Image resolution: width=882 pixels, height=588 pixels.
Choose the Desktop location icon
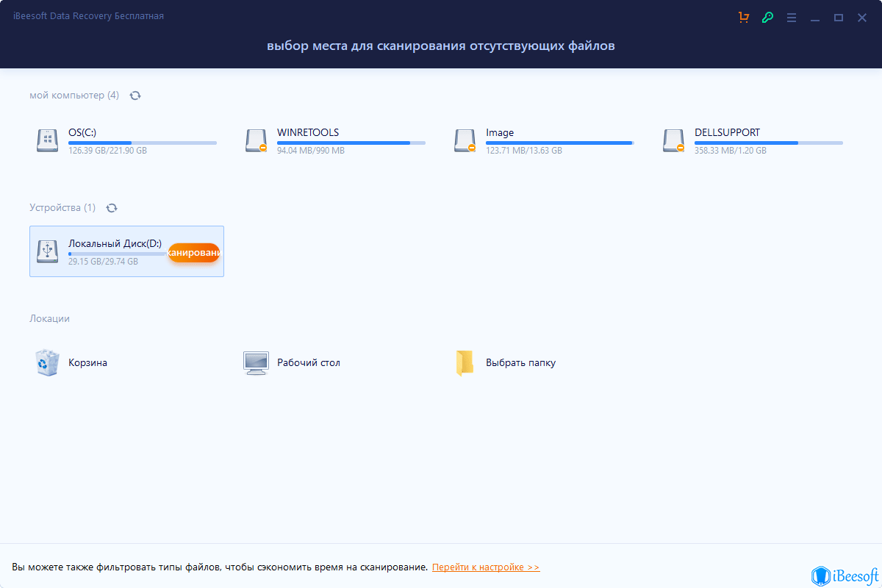click(x=257, y=362)
